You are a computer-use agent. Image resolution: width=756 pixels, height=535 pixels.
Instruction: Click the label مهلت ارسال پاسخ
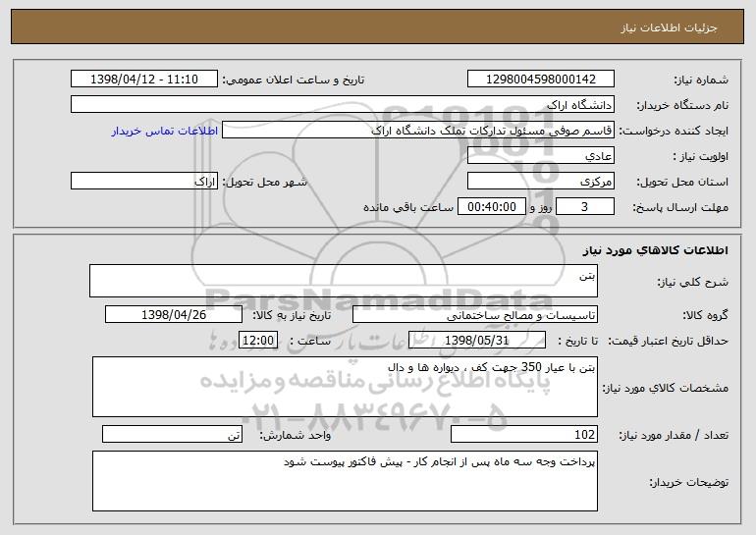click(x=680, y=208)
